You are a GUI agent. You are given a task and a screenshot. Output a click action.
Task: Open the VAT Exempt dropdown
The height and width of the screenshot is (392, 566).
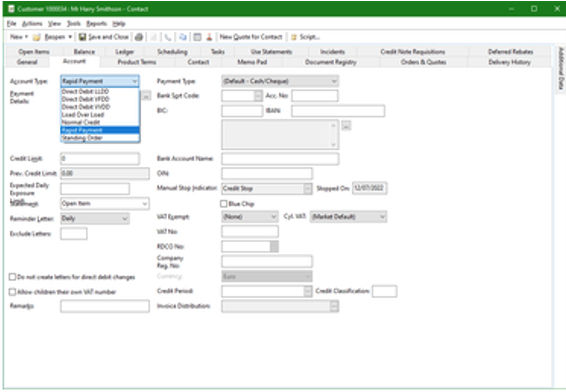pyautogui.click(x=250, y=217)
